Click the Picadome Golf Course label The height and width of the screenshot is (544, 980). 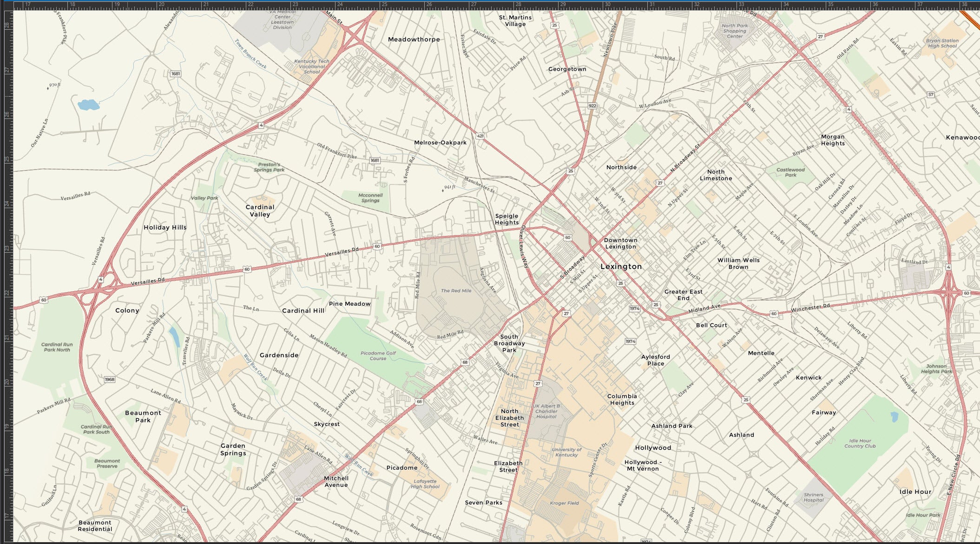[378, 356]
